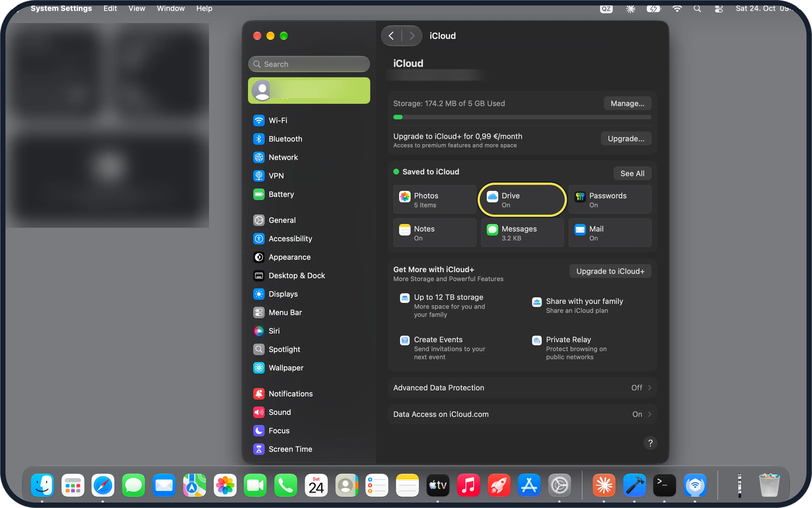Open Accessibility settings

point(309,238)
